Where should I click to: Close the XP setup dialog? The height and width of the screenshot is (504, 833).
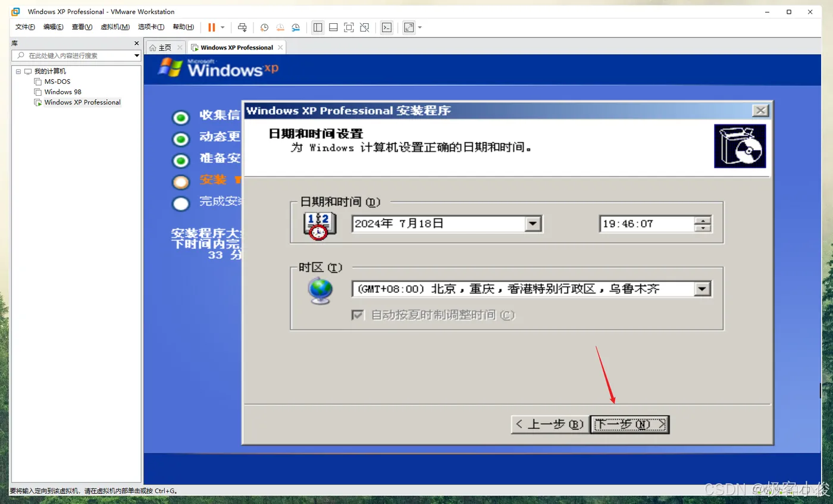coord(760,111)
